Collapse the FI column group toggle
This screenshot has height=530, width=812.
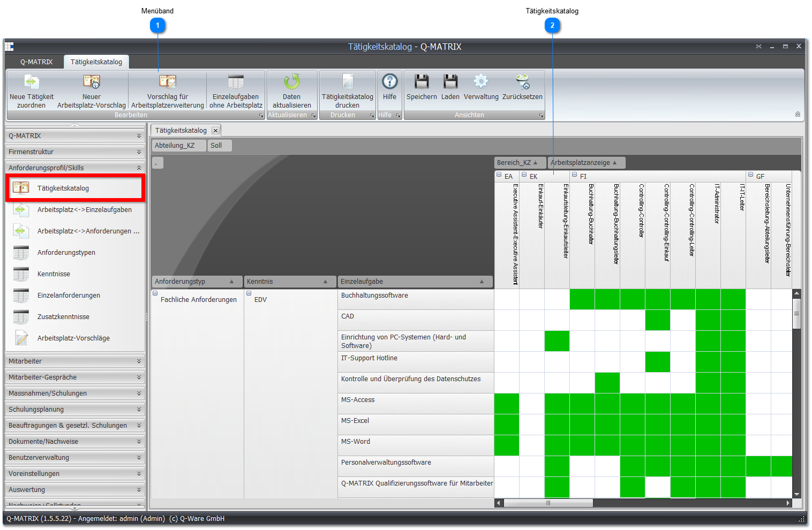[575, 175]
